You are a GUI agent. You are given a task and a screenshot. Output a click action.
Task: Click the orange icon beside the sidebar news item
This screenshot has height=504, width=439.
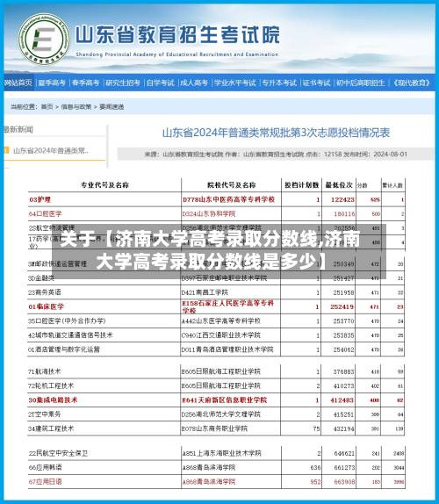(x=6, y=150)
